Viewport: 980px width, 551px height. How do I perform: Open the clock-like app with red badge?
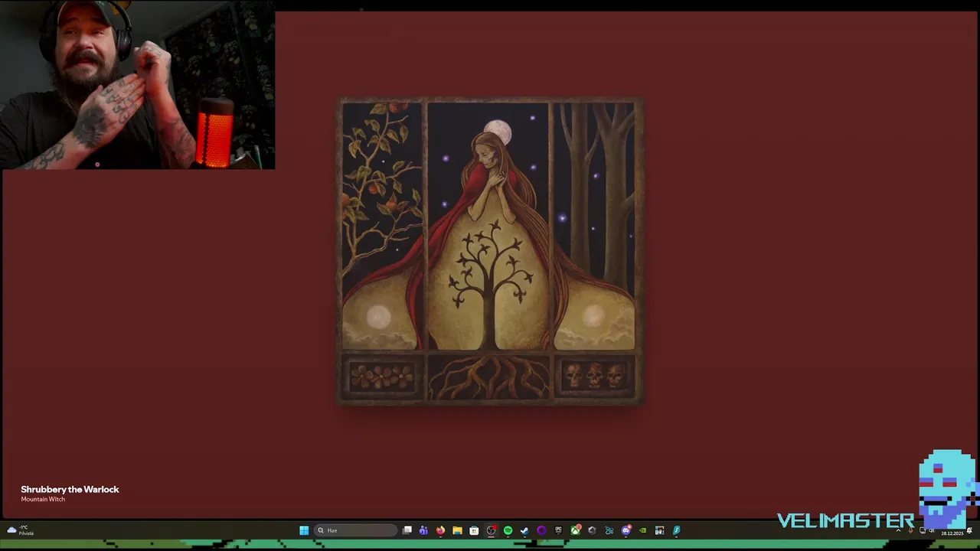click(491, 530)
